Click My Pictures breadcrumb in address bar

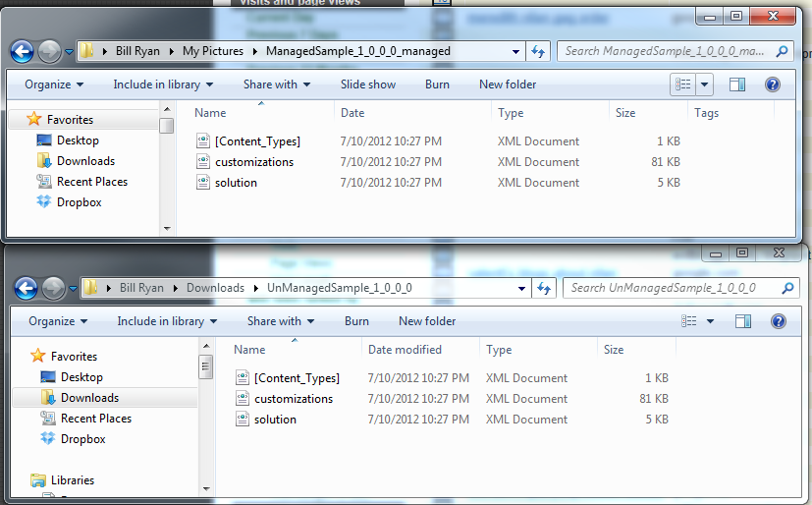coord(213,51)
